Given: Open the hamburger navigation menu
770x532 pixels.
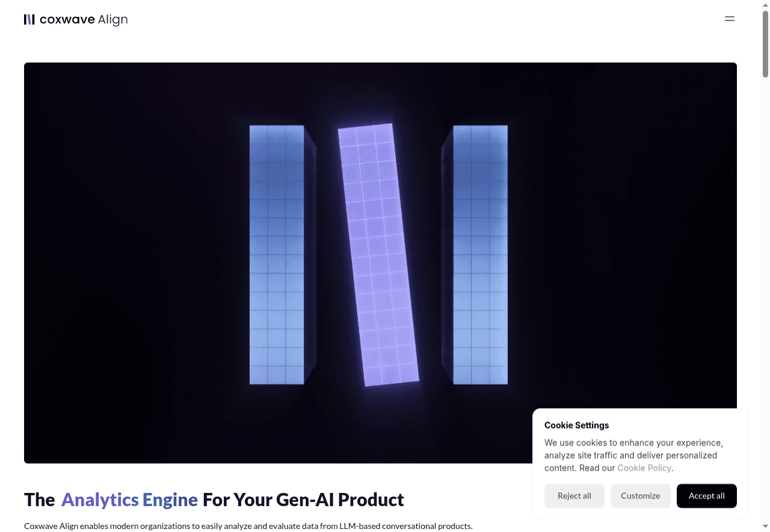Looking at the screenshot, I should coord(730,19).
